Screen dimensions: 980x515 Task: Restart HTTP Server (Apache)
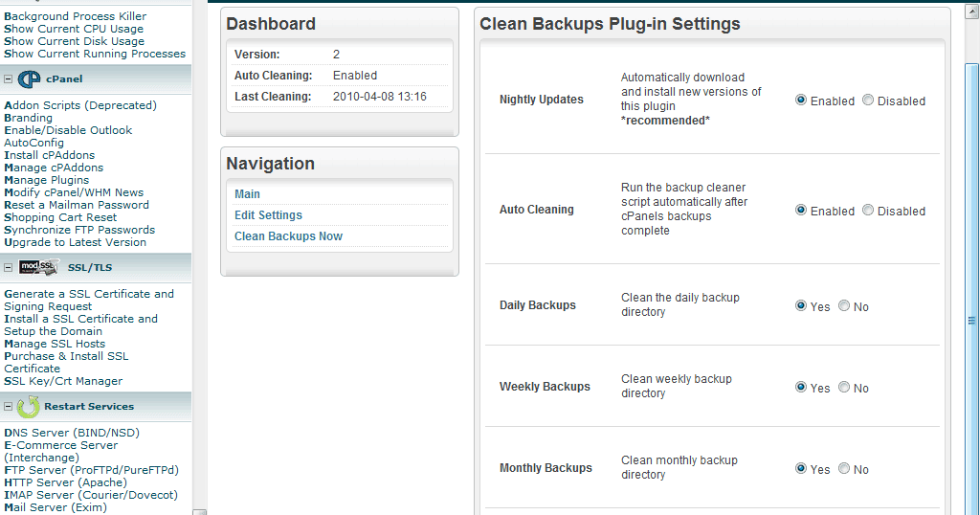click(66, 483)
